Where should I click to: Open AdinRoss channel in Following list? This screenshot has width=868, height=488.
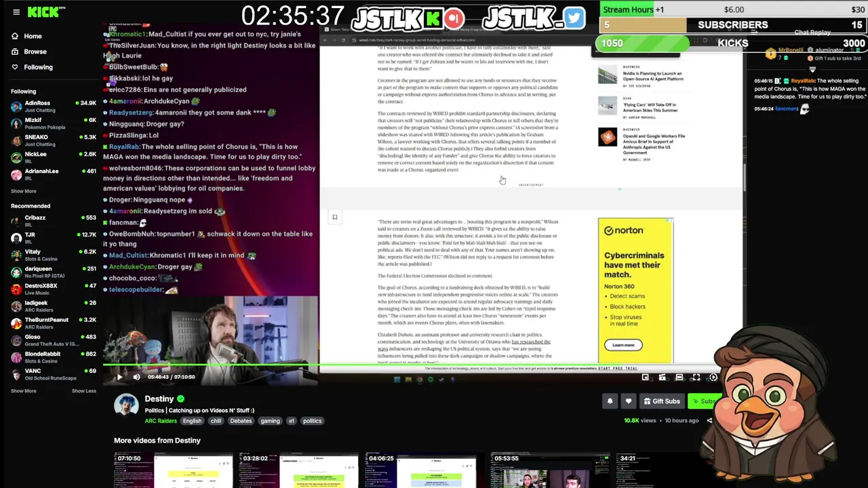(x=53, y=106)
